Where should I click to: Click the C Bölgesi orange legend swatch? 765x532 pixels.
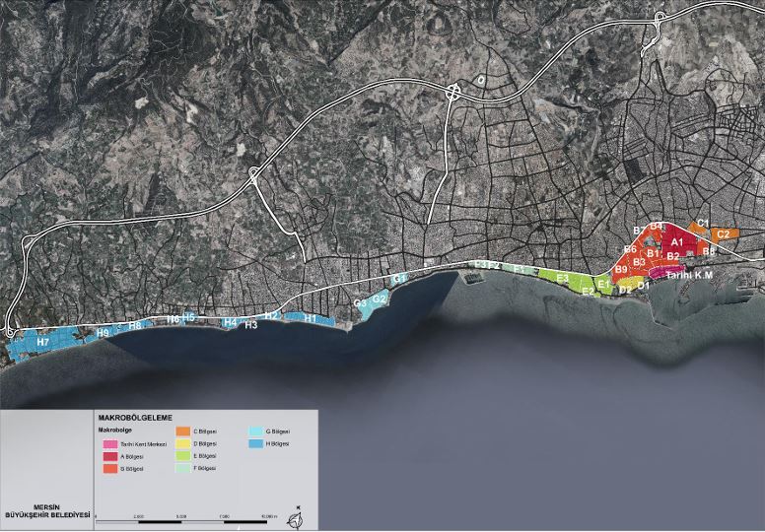(x=183, y=432)
